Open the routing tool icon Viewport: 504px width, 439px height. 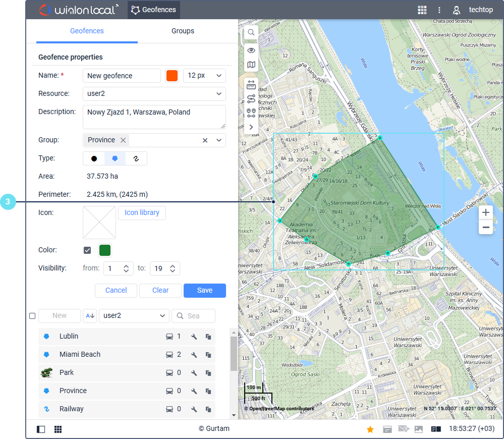coord(251,99)
